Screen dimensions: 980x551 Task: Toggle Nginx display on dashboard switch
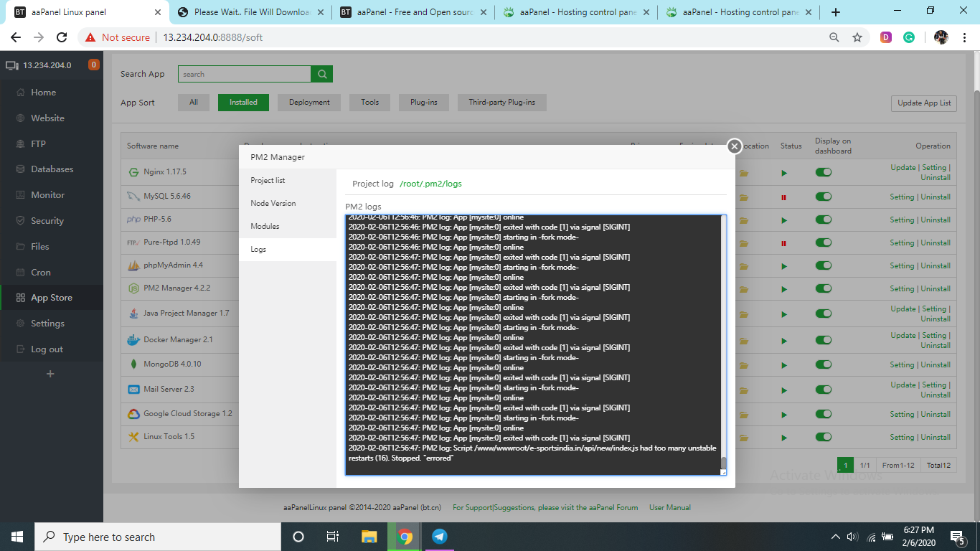[x=823, y=172]
